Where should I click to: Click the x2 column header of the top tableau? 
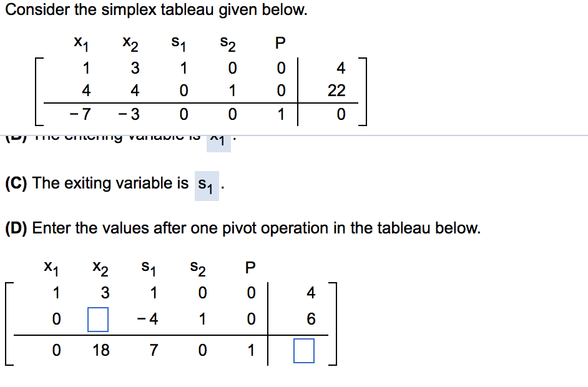point(130,44)
